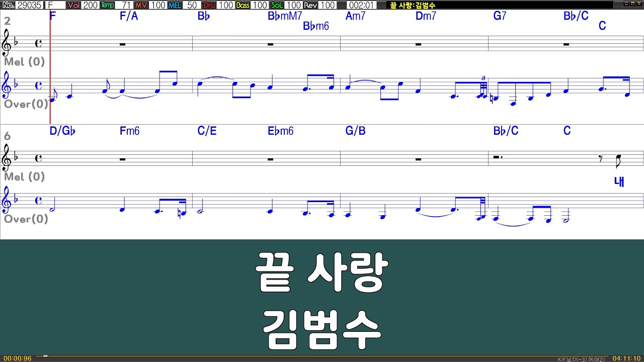Click the B♭mM7 chord symbol

[285, 16]
